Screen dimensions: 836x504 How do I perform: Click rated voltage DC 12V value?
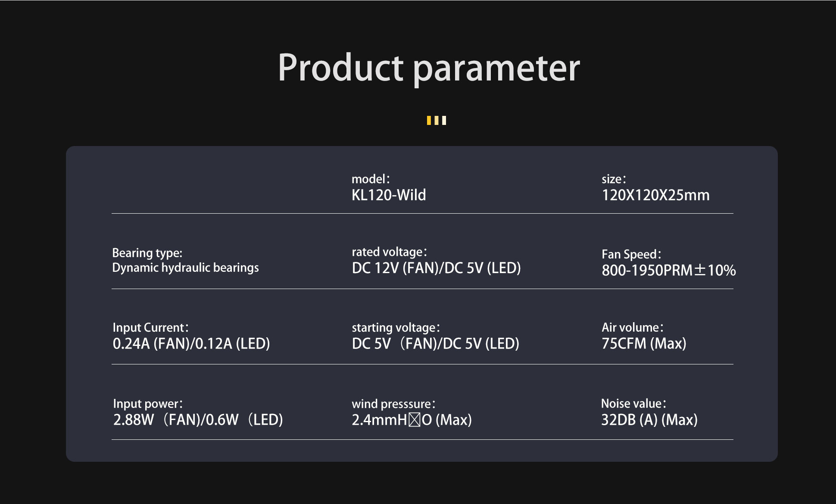tap(436, 268)
